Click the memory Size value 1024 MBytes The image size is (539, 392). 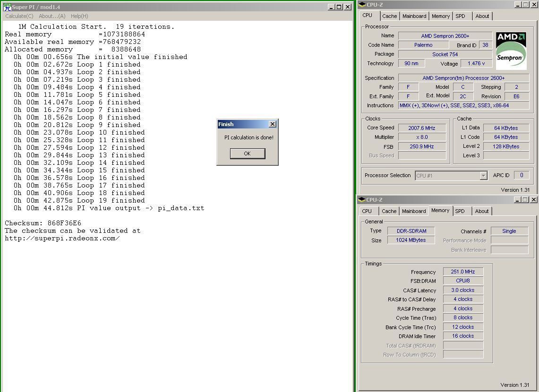pyautogui.click(x=411, y=240)
